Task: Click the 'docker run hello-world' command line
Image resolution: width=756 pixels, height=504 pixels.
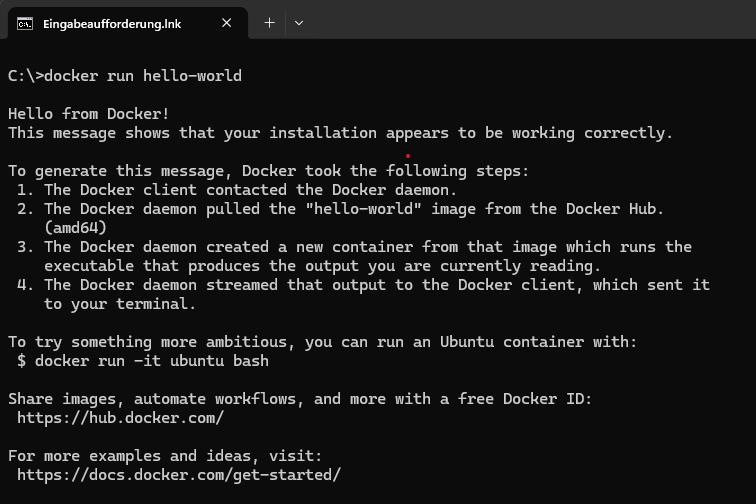Action: (x=125, y=76)
